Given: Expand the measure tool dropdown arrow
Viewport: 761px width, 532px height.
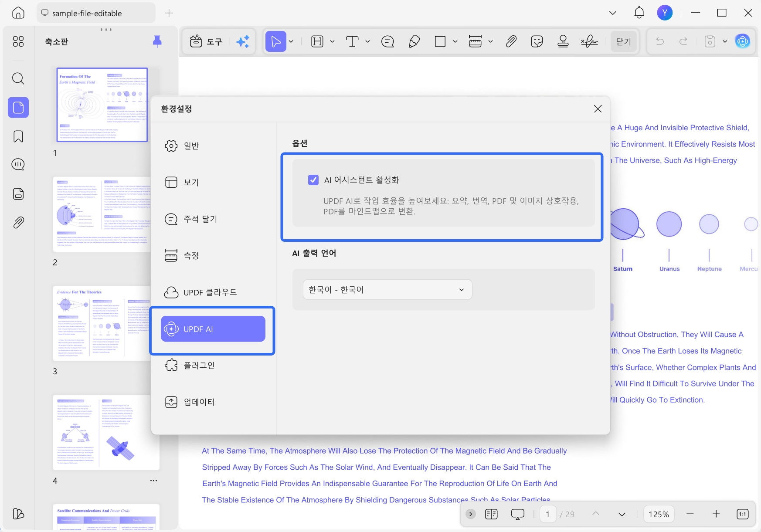Looking at the screenshot, I should point(490,41).
